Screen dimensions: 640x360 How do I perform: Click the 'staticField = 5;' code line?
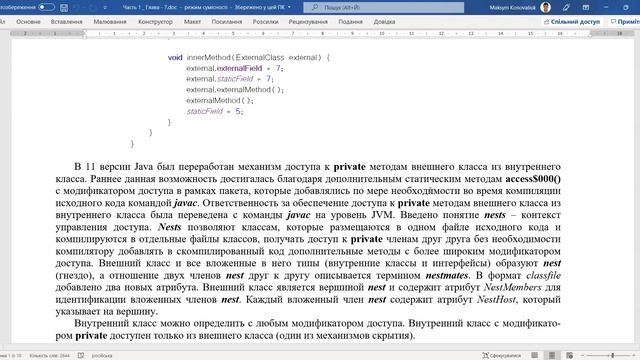click(215, 111)
